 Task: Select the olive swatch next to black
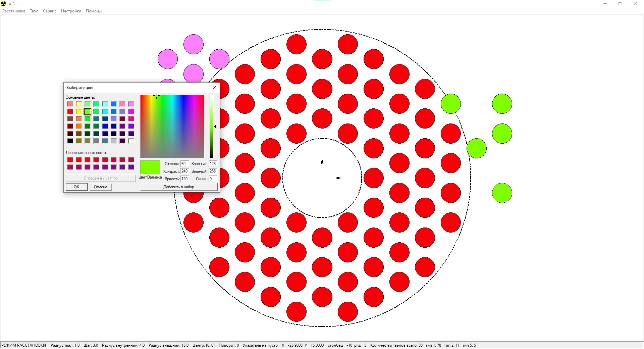(79, 141)
